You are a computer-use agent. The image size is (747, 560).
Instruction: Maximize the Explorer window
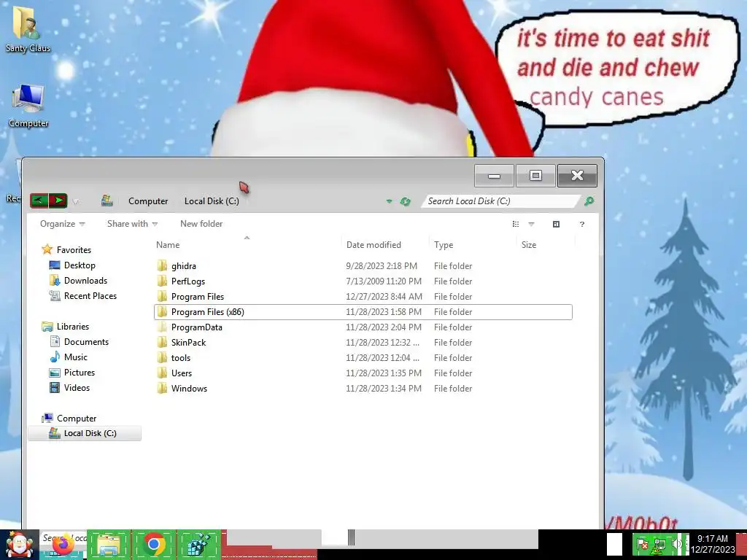click(x=535, y=176)
